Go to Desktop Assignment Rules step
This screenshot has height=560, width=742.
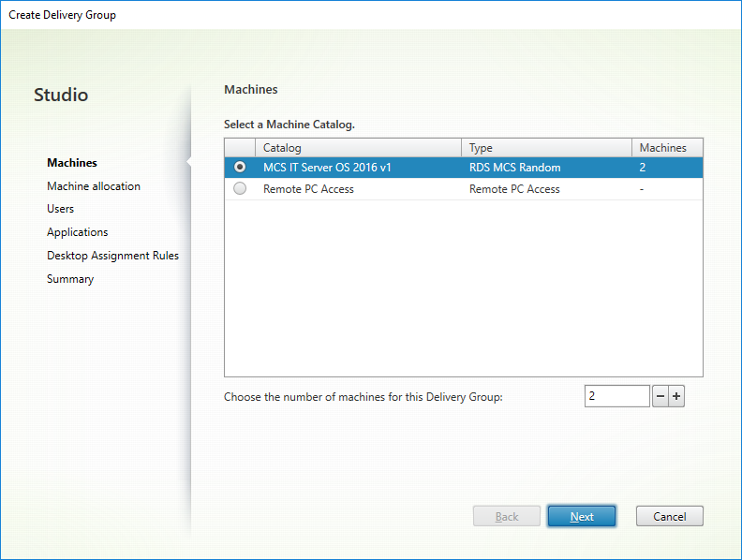112,256
